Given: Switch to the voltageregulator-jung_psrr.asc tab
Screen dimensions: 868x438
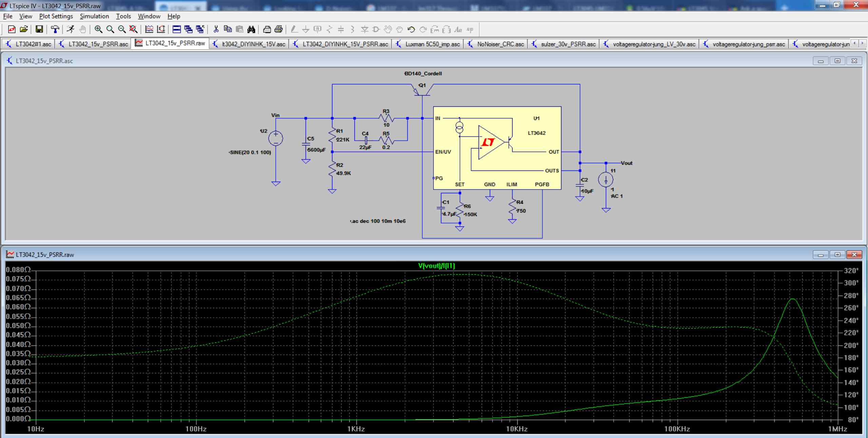Looking at the screenshot, I should 744,44.
